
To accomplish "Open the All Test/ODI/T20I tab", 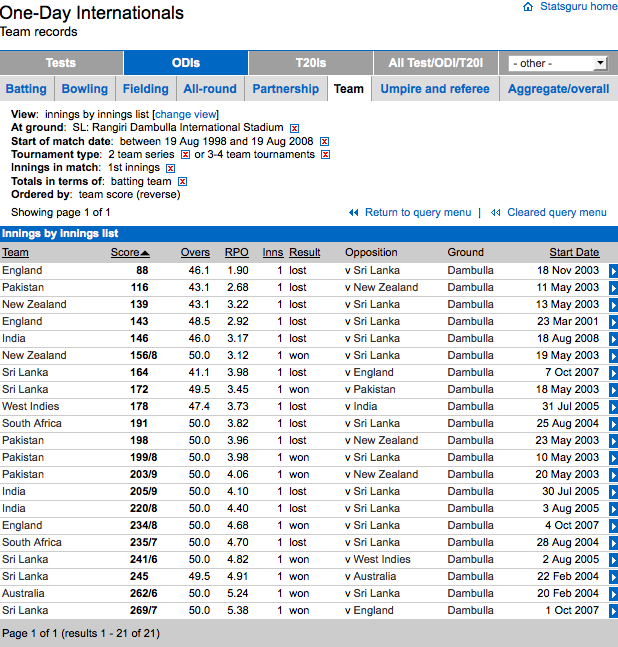I will [436, 63].
